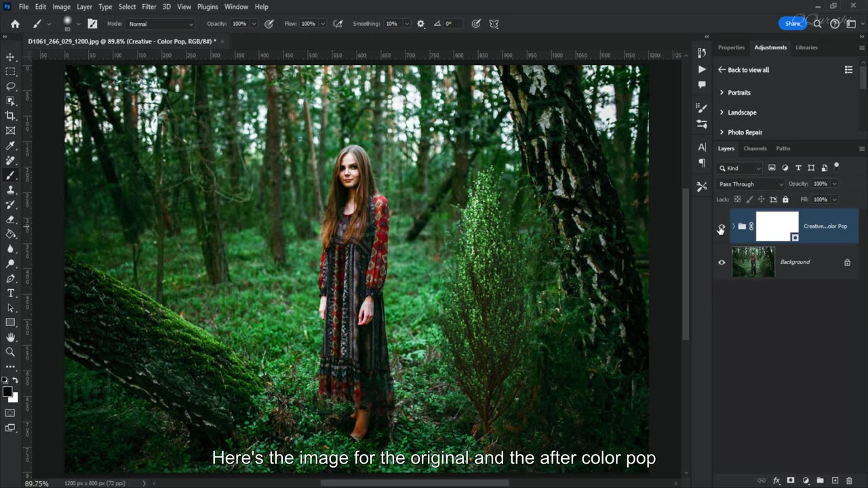The image size is (868, 488).
Task: Hide the Background layer eye icon
Action: [x=722, y=262]
